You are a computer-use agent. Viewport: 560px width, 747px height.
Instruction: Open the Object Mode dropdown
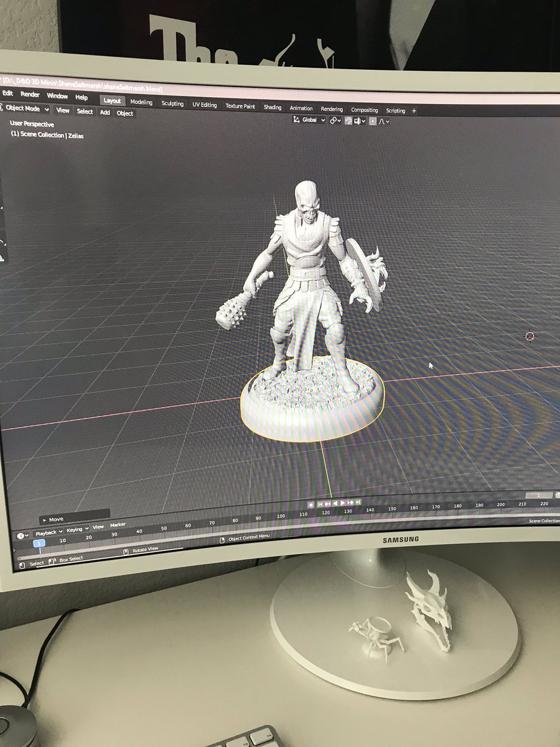point(25,109)
